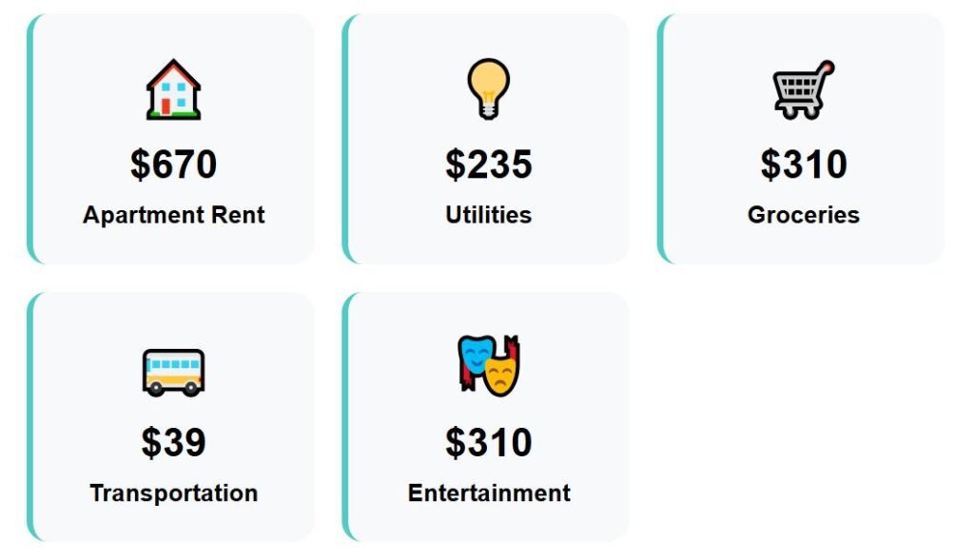
Task: Select the theater masks Entertainment icon
Action: click(488, 365)
